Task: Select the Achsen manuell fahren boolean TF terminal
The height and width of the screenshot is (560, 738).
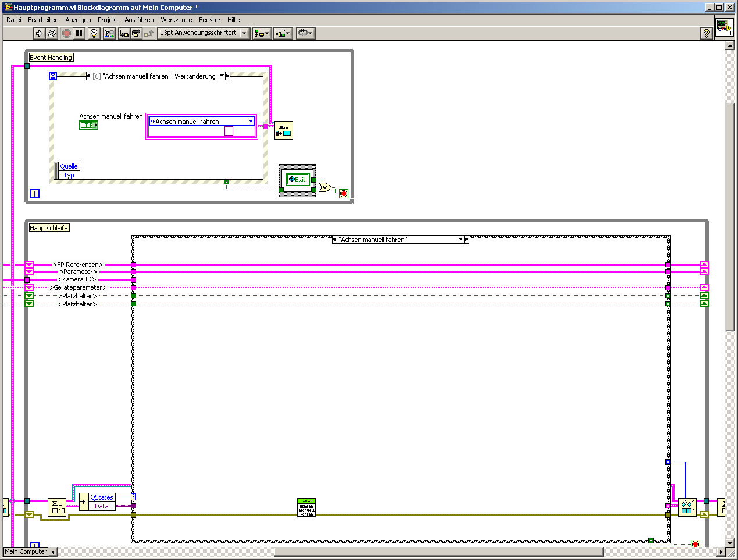Action: 88,125
